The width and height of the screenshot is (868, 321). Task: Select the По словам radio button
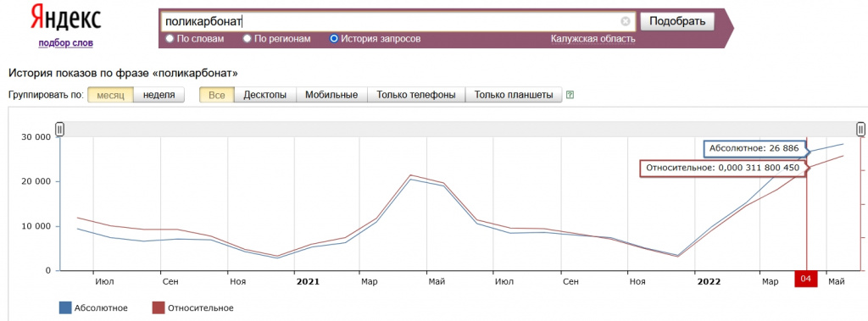(x=170, y=39)
